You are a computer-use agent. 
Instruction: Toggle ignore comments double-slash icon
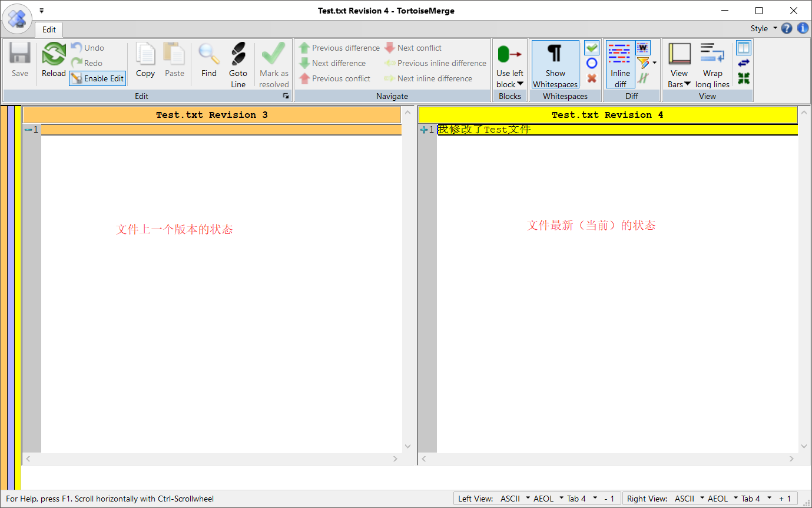(643, 78)
